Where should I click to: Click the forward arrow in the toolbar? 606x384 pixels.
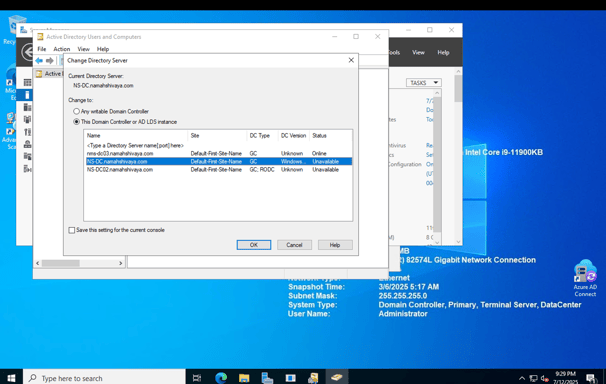pyautogui.click(x=50, y=61)
